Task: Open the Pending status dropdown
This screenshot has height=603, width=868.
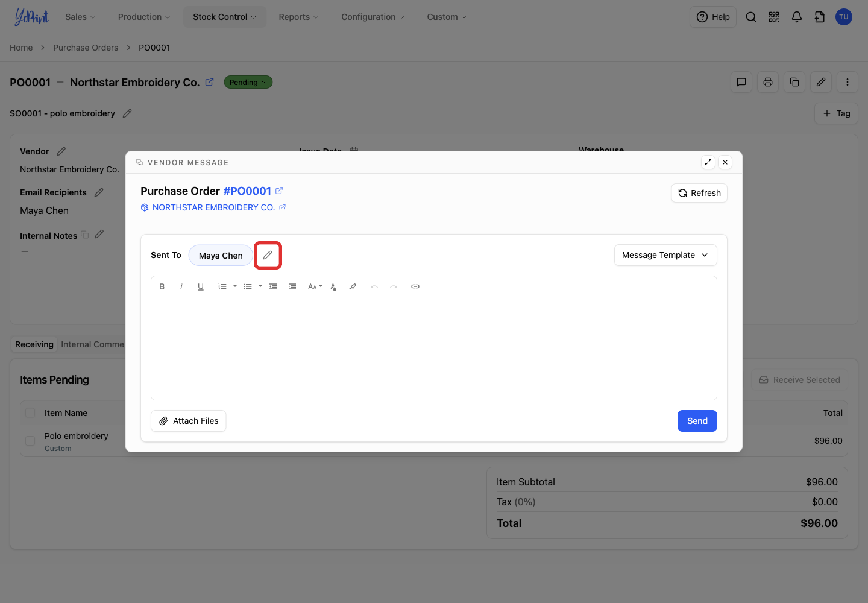Action: point(248,82)
